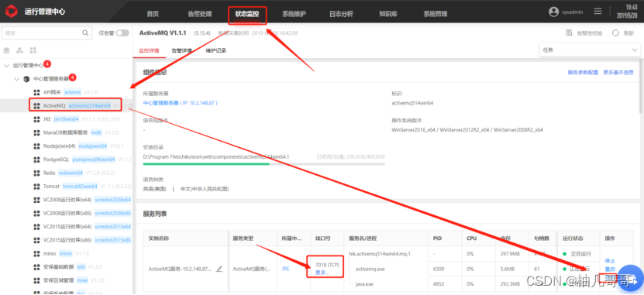Screen dimensions: 644x295
Task: Click the edit pencil icon beside ActiveMQ服务 instance
Action: (219, 269)
